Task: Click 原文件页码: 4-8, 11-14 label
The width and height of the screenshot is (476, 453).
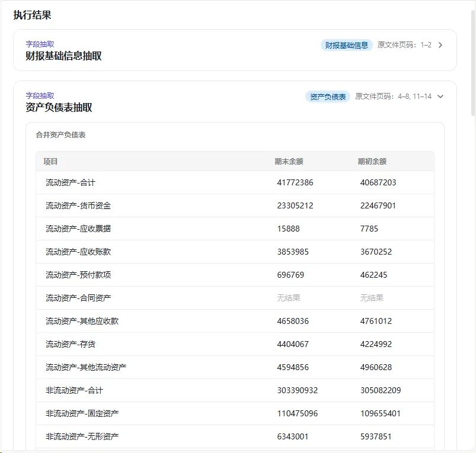Action: point(394,97)
